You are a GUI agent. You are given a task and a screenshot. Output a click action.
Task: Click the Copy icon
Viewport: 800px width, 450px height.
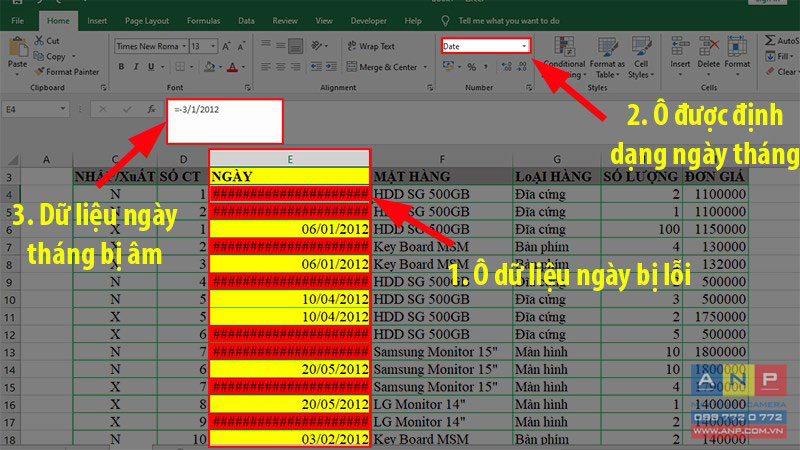(x=39, y=56)
